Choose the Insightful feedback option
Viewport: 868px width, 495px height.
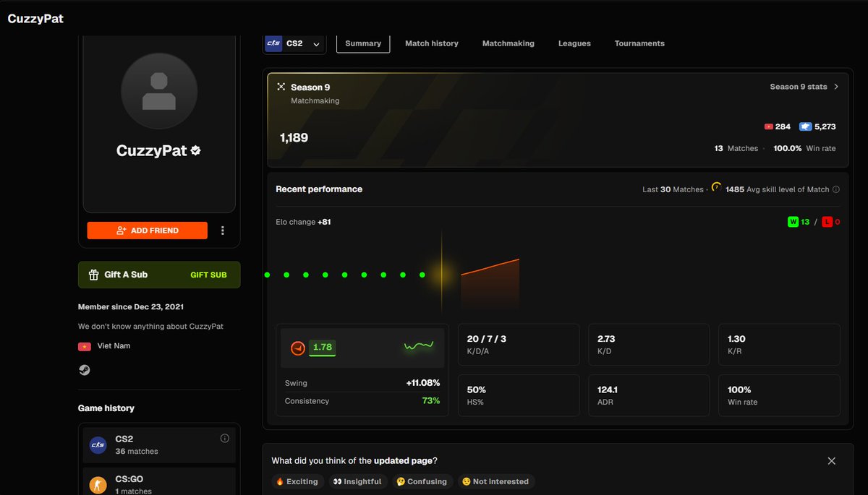tap(357, 481)
